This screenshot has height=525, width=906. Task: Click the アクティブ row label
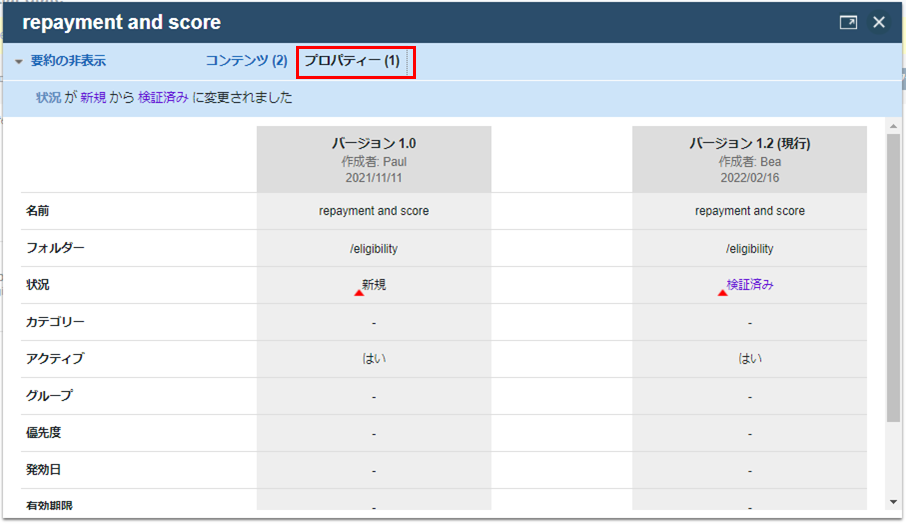(55, 359)
